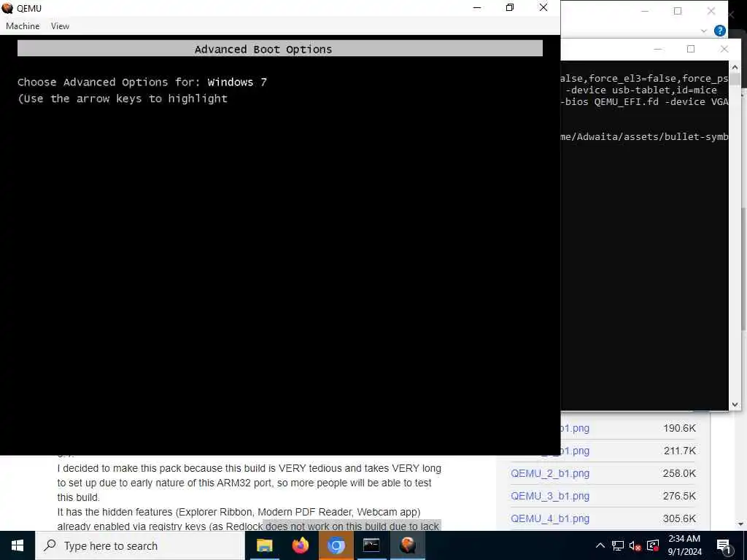Viewport: 747px width, 560px height.
Task: Close the terminal window
Action: tap(724, 49)
